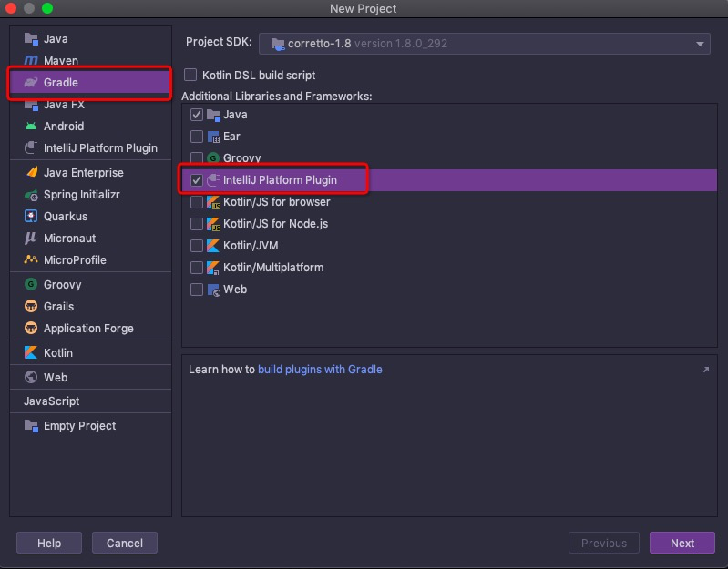Check the Kotlin/JVM checkbox
The image size is (728, 569).
tap(197, 246)
